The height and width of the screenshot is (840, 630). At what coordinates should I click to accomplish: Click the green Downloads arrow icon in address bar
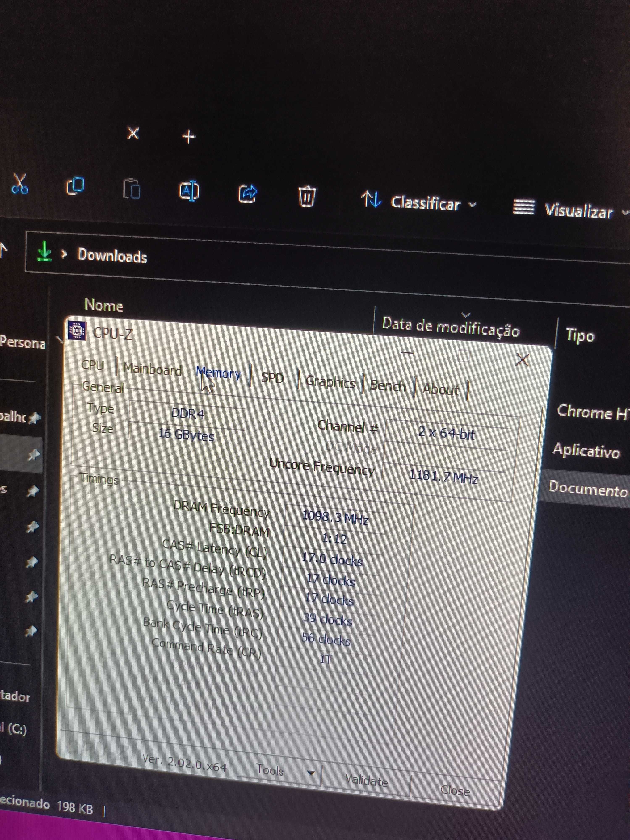click(45, 251)
